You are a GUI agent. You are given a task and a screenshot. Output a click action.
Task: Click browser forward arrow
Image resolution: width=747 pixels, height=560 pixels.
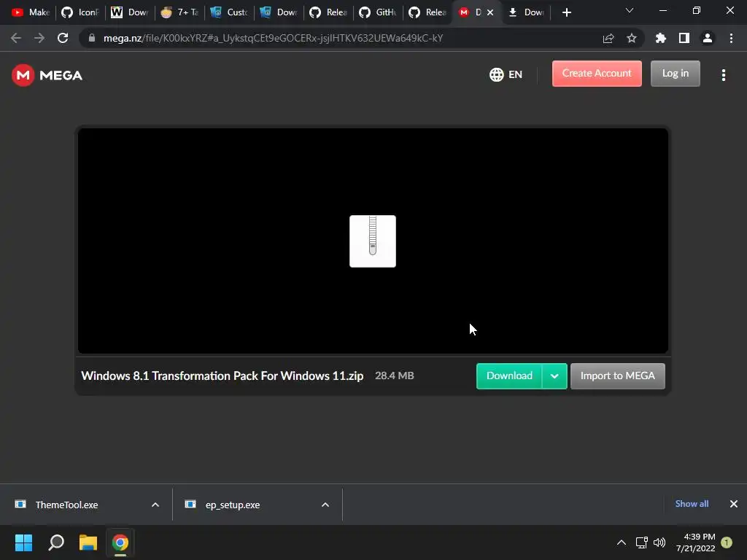pyautogui.click(x=39, y=38)
